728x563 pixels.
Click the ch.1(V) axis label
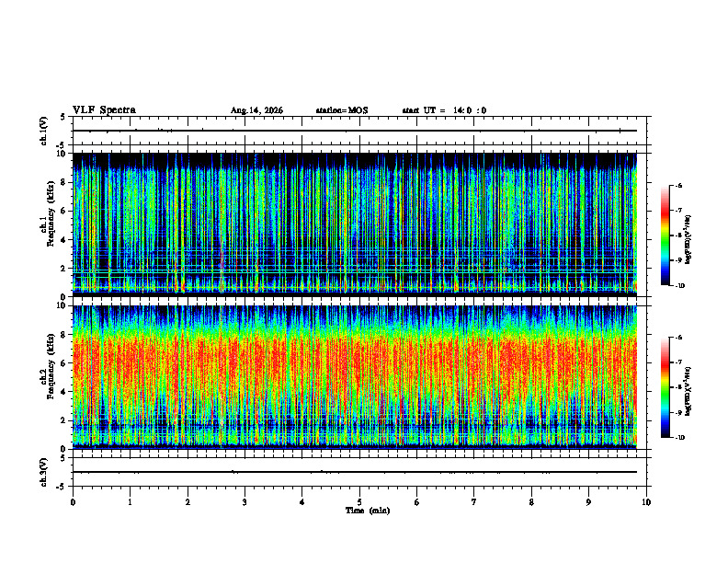coord(44,131)
